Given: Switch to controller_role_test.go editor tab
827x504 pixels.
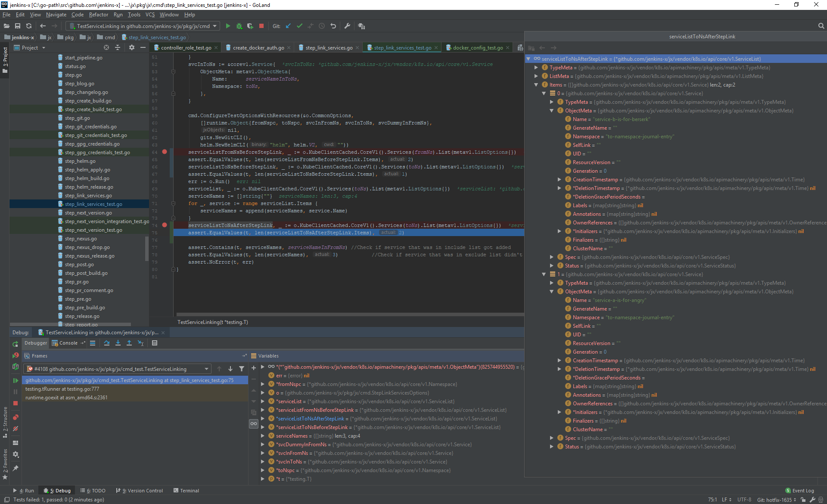Looking at the screenshot, I should 186,48.
